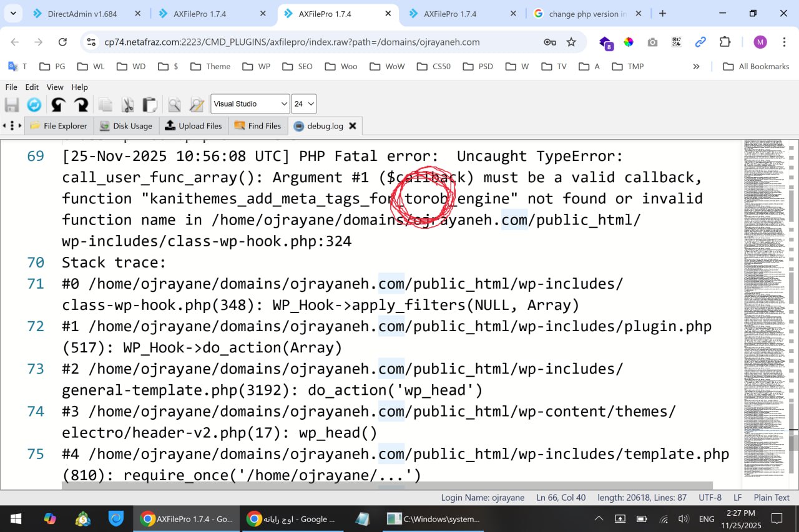Click the Save floppy disk icon
799x532 pixels.
pos(12,104)
